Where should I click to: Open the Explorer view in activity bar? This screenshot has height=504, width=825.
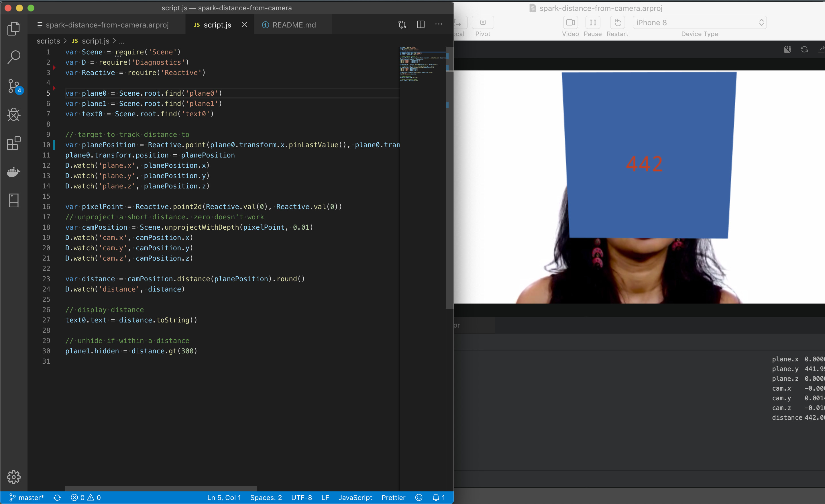click(13, 28)
